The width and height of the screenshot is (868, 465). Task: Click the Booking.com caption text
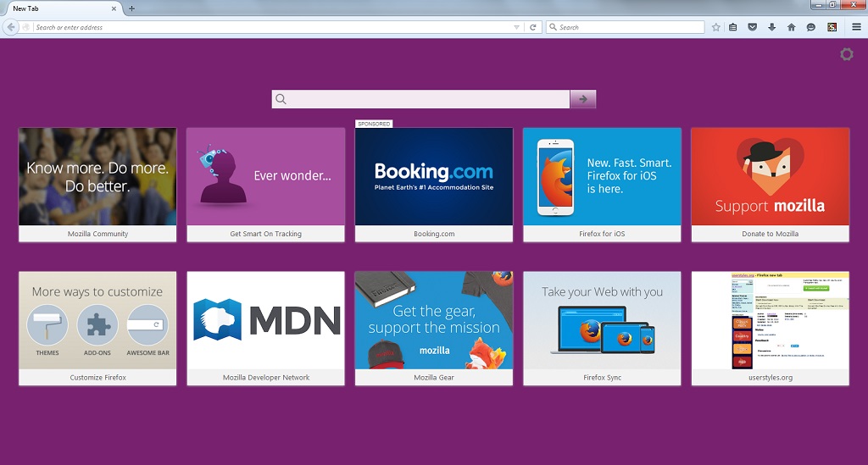click(434, 234)
